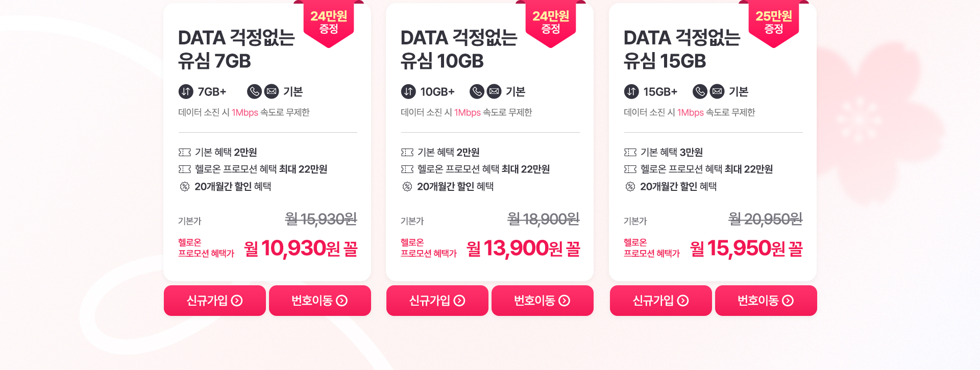Click 번호이동 button for 10GB plan
Screen dimensions: 980x370
(x=543, y=301)
